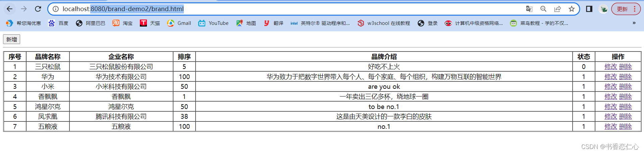
Task: Click 删除 for 三只松鼠
Action: [625, 67]
